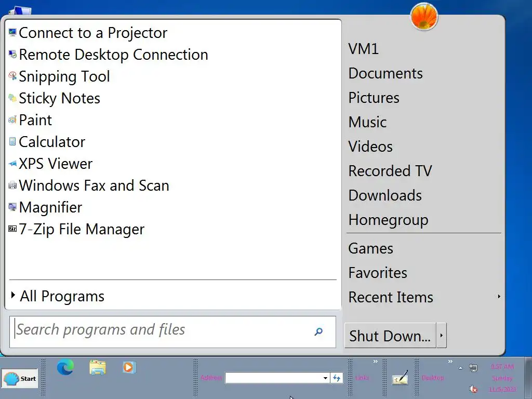Open Shut Down options arrow
The image size is (532, 399).
(442, 336)
